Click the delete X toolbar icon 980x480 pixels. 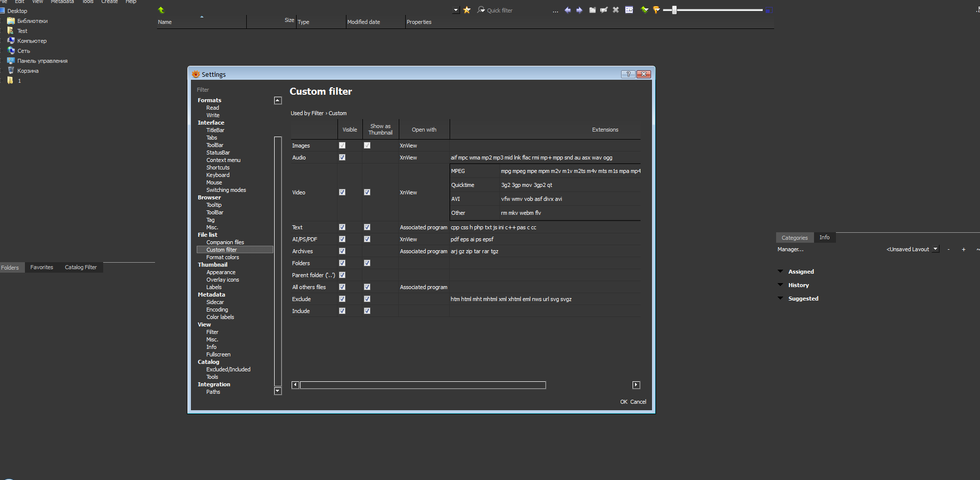(x=616, y=10)
